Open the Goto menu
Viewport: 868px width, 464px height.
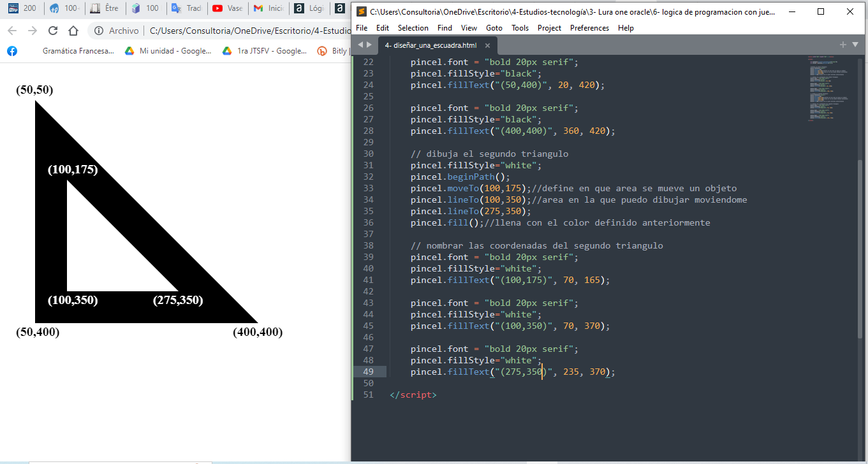pyautogui.click(x=494, y=28)
